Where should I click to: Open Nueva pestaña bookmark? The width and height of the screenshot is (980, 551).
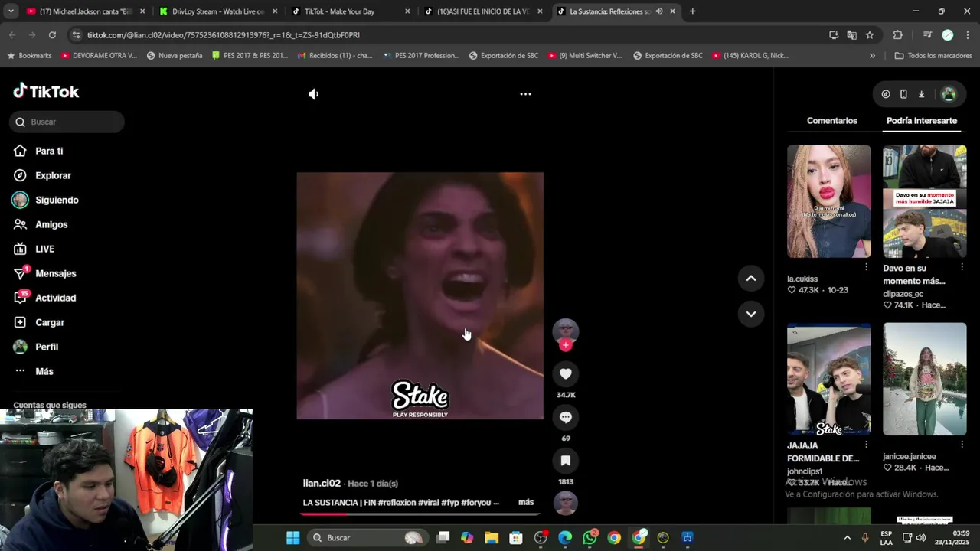pos(175,56)
